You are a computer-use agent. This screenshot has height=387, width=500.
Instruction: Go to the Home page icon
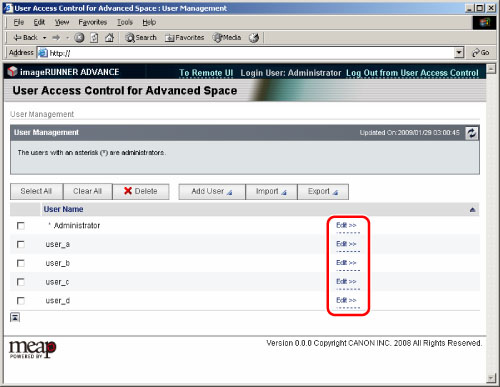click(x=109, y=38)
